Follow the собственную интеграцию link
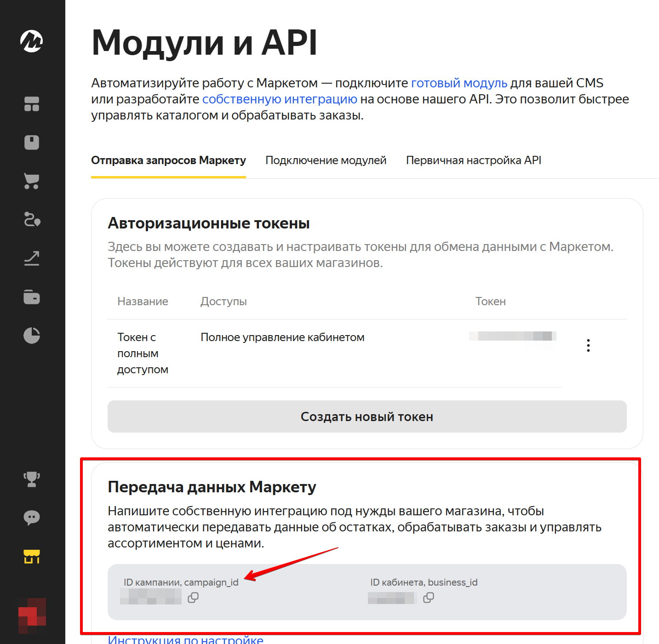This screenshot has width=659, height=644. (280, 99)
